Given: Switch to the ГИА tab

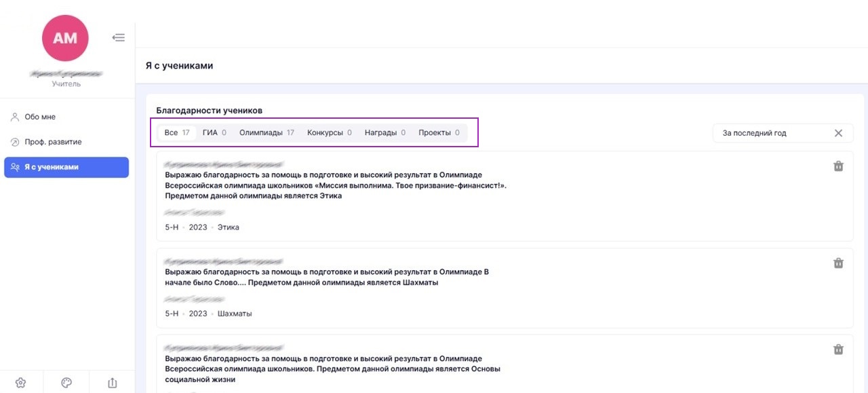Looking at the screenshot, I should tap(214, 132).
